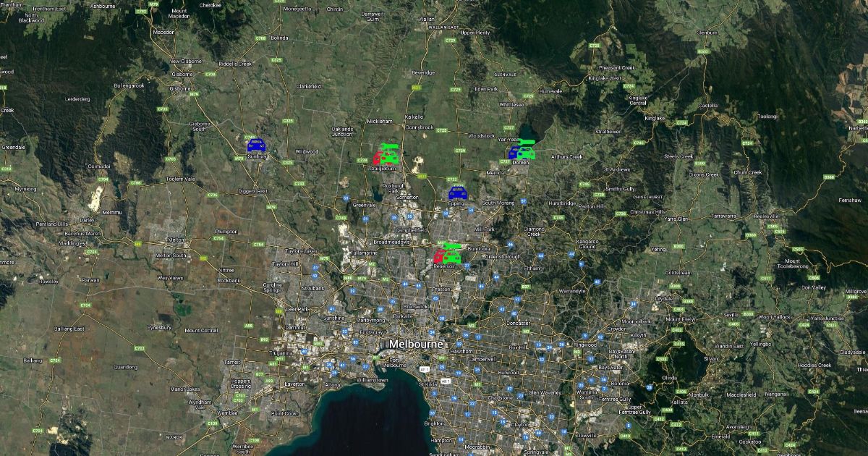The height and width of the screenshot is (456, 868).
Task: Click the Hurstbridge label
Action: point(562,203)
